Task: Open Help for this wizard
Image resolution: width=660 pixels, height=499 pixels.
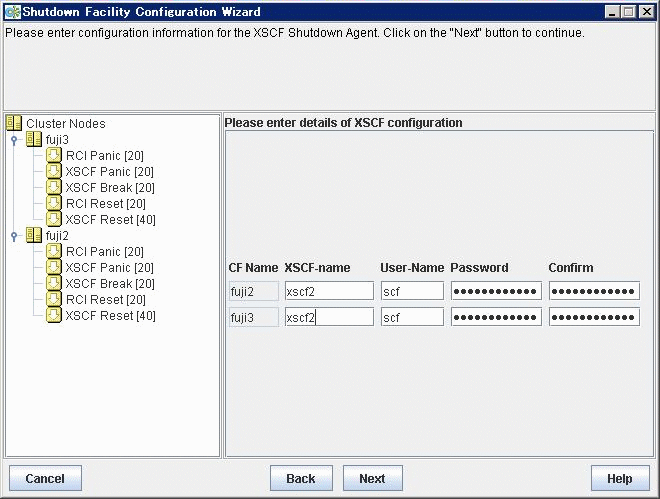Action: click(x=620, y=478)
